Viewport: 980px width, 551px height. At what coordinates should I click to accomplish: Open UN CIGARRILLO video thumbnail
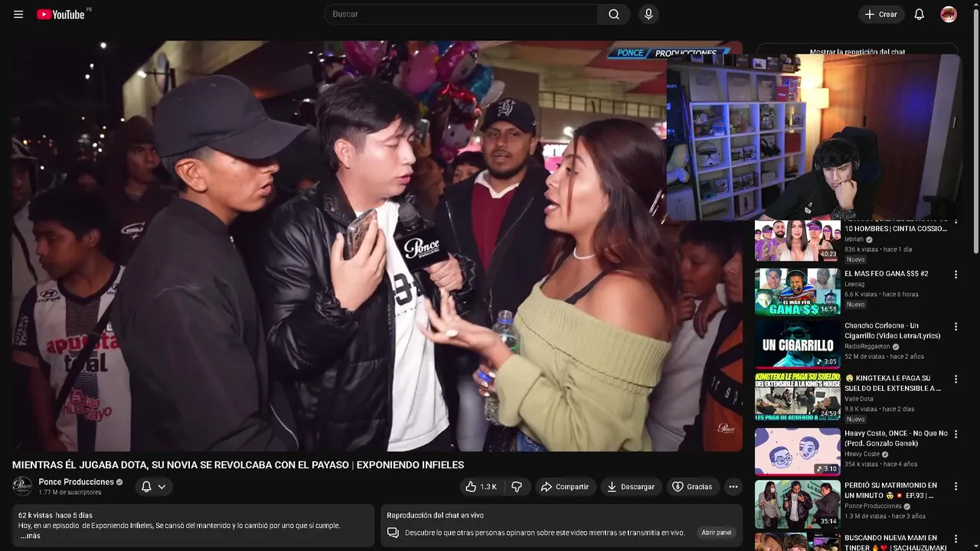[797, 344]
